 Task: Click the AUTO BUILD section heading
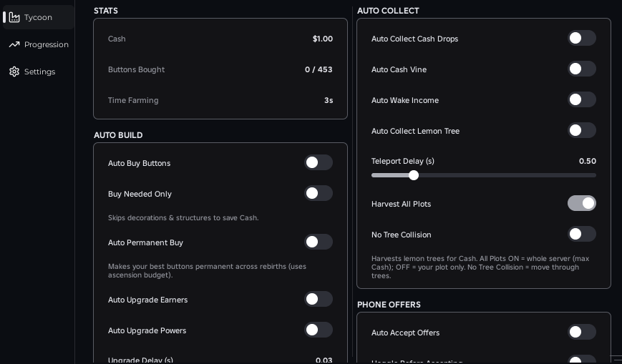tap(118, 135)
